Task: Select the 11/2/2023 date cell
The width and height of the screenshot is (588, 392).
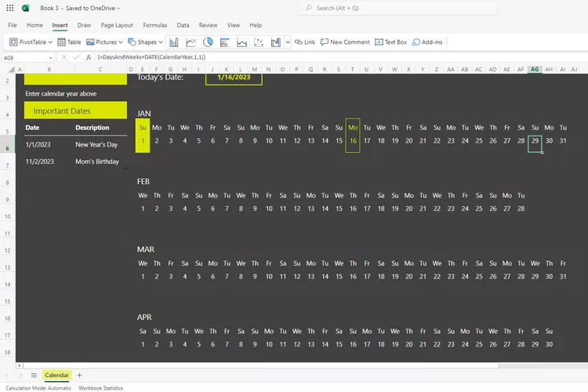Action: point(40,162)
